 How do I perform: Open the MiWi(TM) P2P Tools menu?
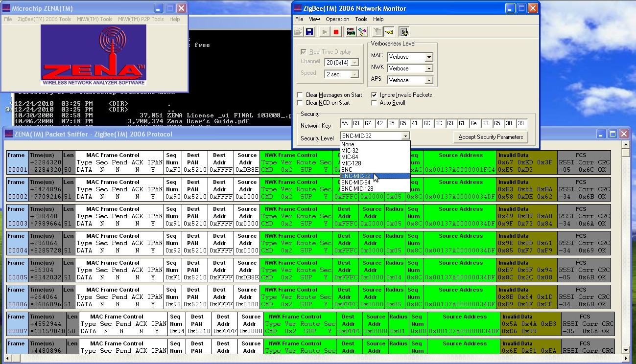[x=142, y=19]
